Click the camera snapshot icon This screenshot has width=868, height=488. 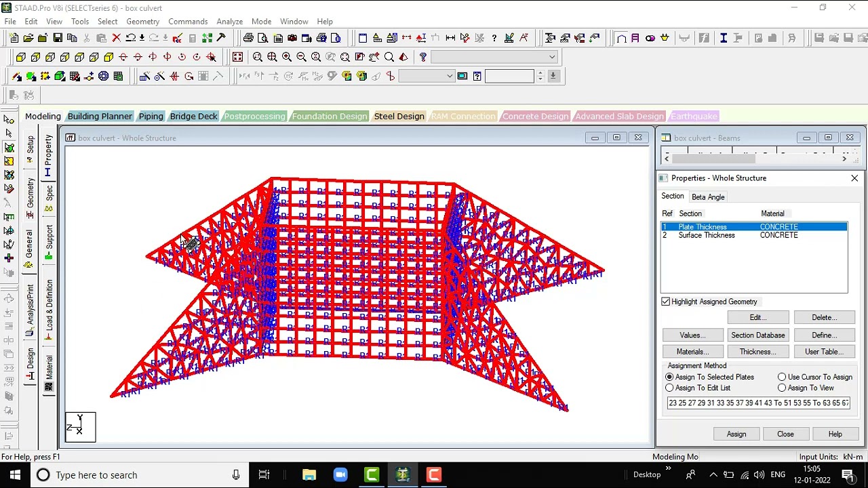click(x=292, y=38)
